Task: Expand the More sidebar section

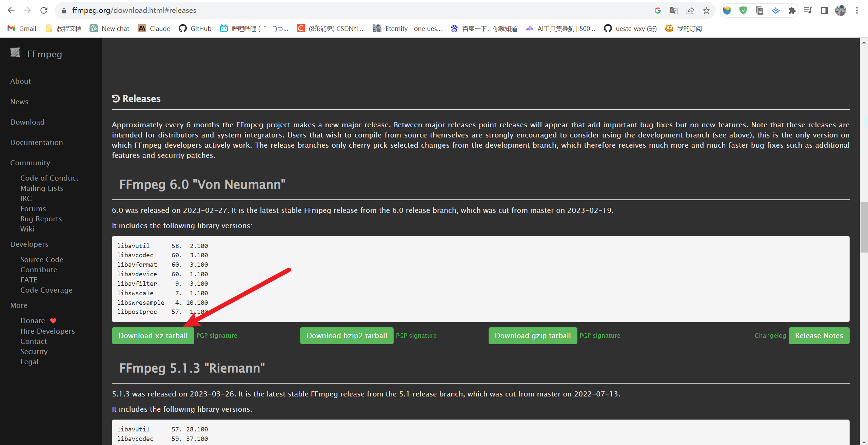Action: pos(19,305)
